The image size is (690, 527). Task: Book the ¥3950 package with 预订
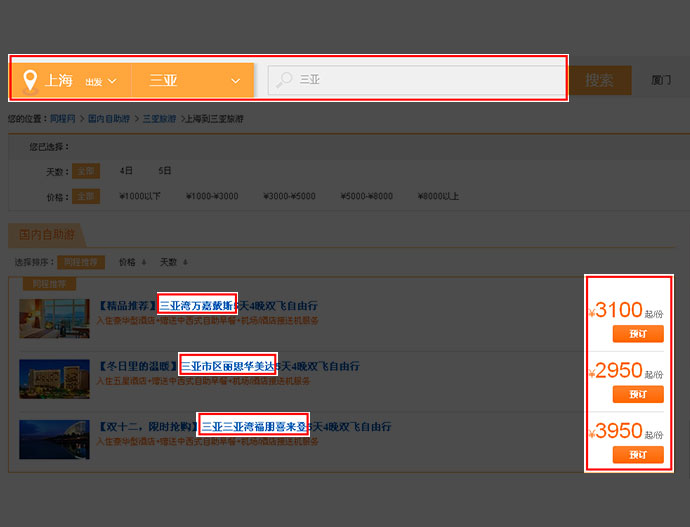point(637,455)
